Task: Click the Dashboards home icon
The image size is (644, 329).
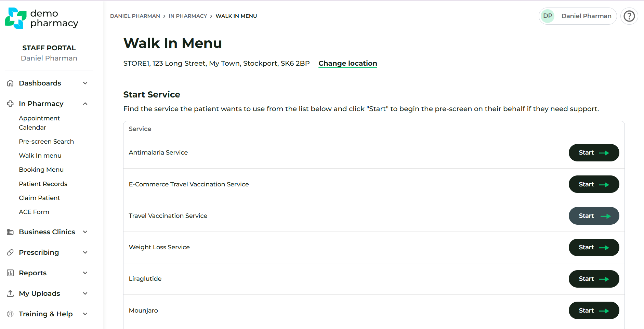Action: pyautogui.click(x=10, y=83)
